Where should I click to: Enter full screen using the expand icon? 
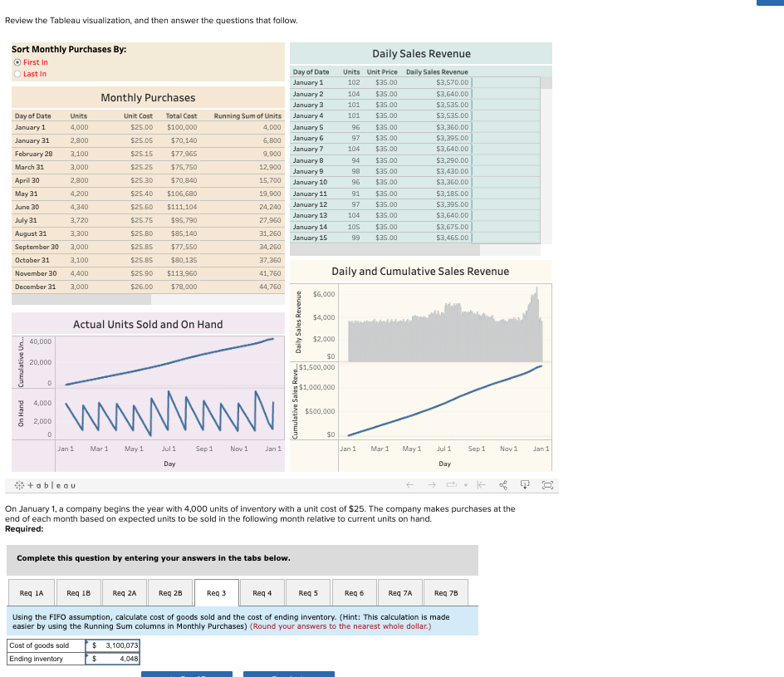tap(546, 484)
